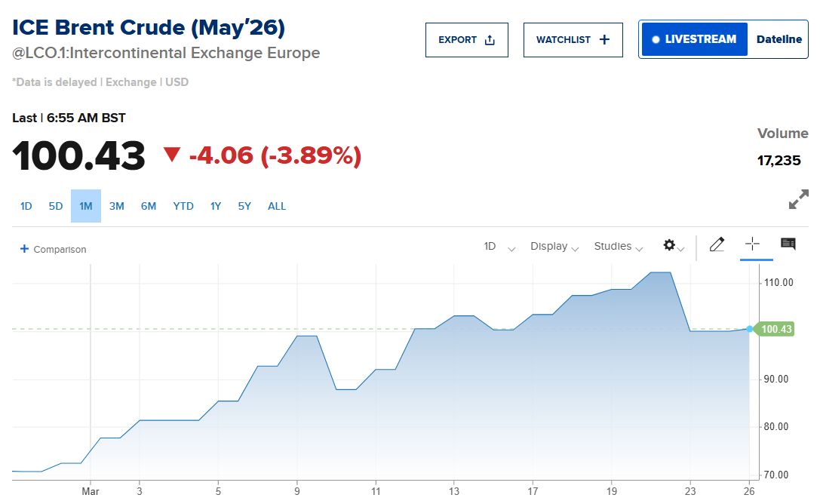Add to Watchlist button
Image resolution: width=820 pixels, height=504 pixels.
tap(573, 40)
